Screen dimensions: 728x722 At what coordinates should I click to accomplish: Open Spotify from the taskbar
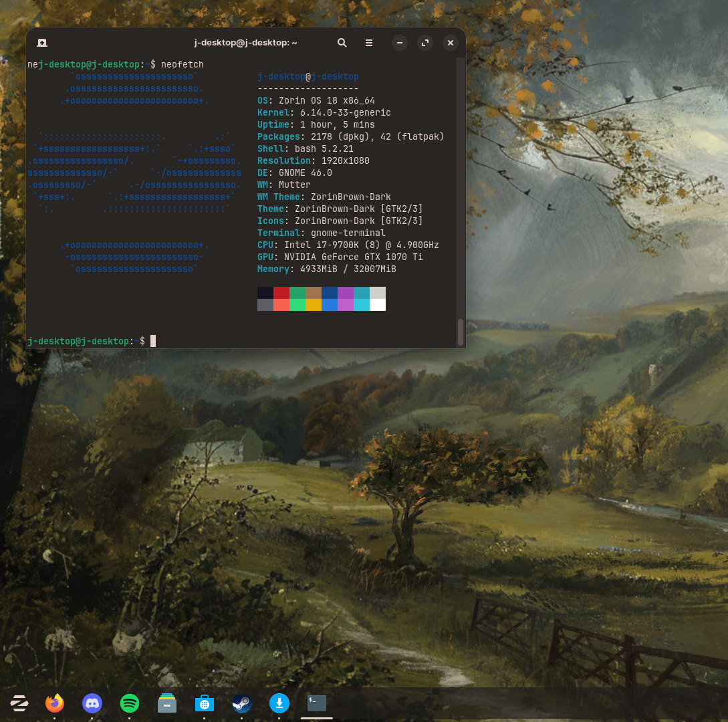(x=130, y=703)
